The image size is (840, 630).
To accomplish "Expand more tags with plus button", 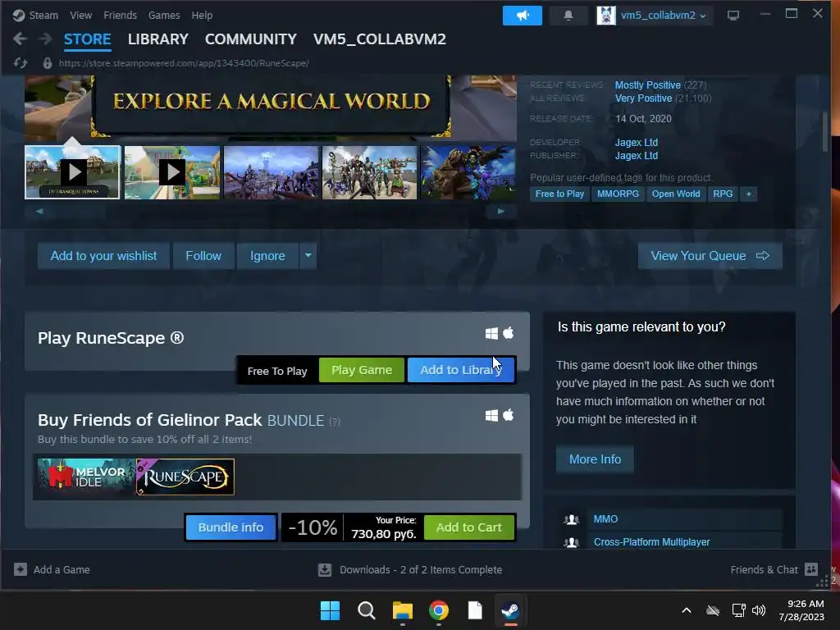I will pos(748,194).
